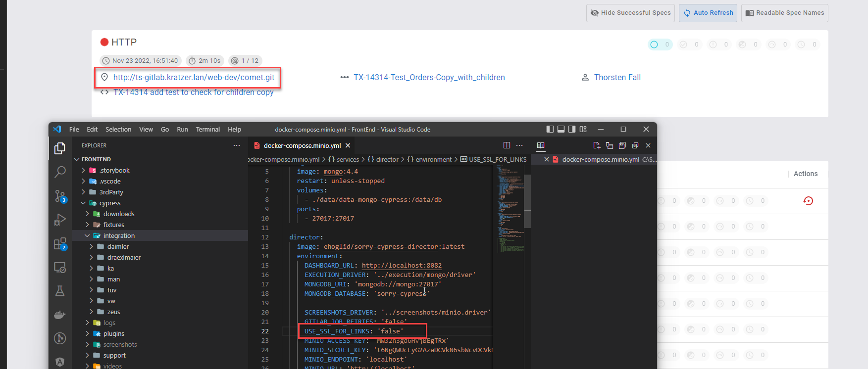The image size is (868, 369).
Task: Open Explorer's more actions ellipsis
Action: coord(237,145)
